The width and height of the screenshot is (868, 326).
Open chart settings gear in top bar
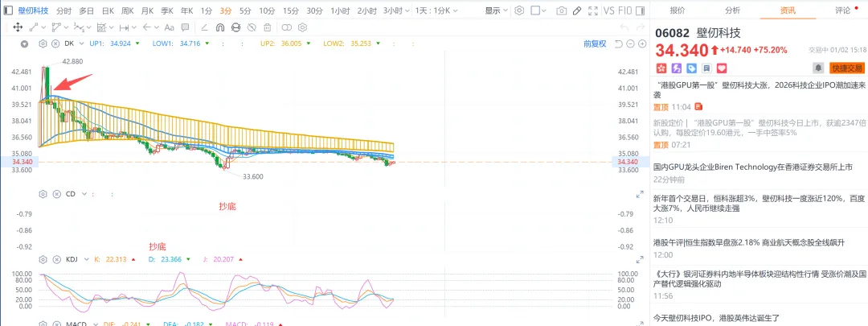click(x=518, y=10)
